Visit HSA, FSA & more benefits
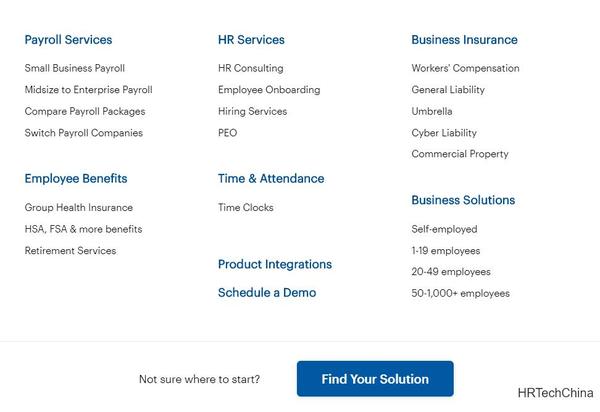This screenshot has height=412, width=600. [83, 229]
